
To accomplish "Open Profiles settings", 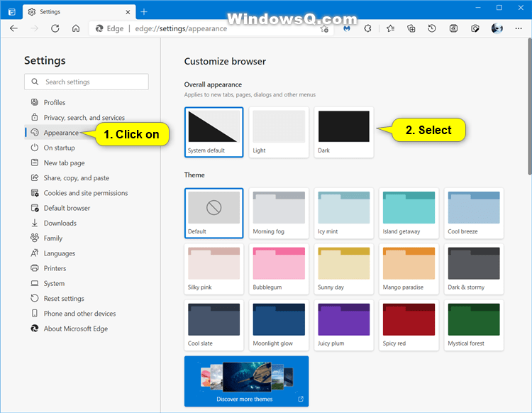I will point(55,102).
